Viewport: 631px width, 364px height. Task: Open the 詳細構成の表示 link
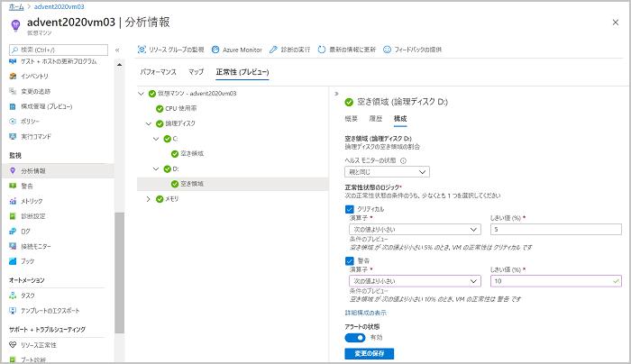(x=365, y=313)
